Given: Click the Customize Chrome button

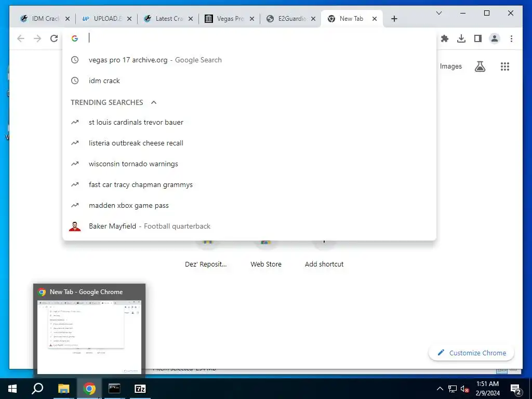Looking at the screenshot, I should 472,353.
